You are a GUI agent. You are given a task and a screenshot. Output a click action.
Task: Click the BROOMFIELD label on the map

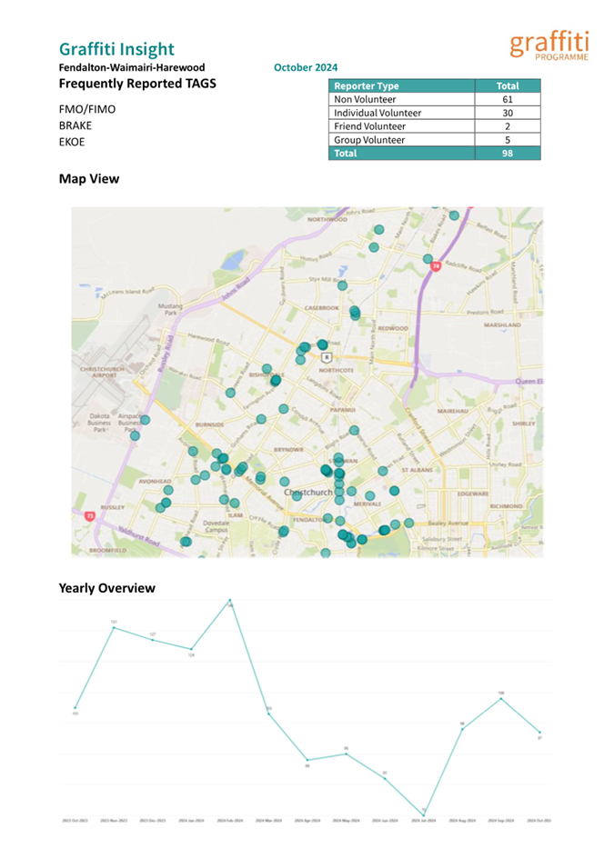108,550
